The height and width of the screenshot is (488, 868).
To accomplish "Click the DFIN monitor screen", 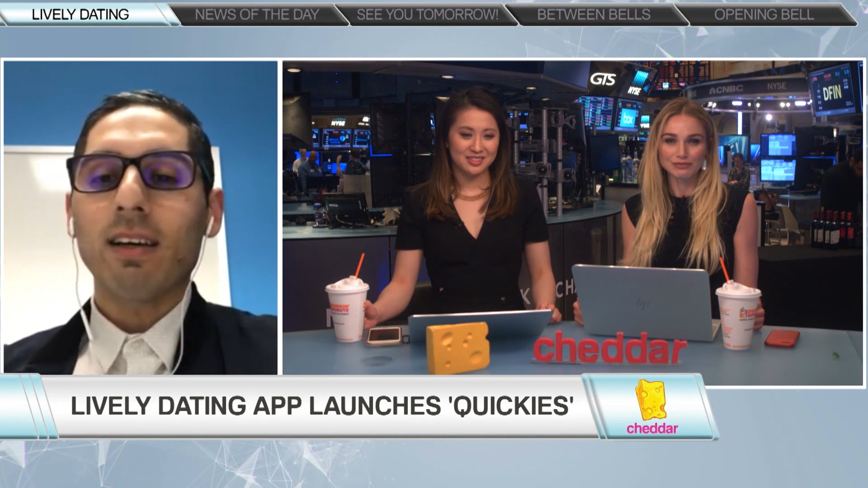I will click(x=832, y=93).
